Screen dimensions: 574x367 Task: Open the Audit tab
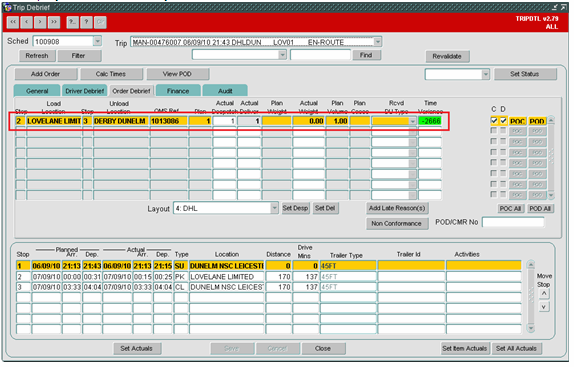tap(225, 91)
